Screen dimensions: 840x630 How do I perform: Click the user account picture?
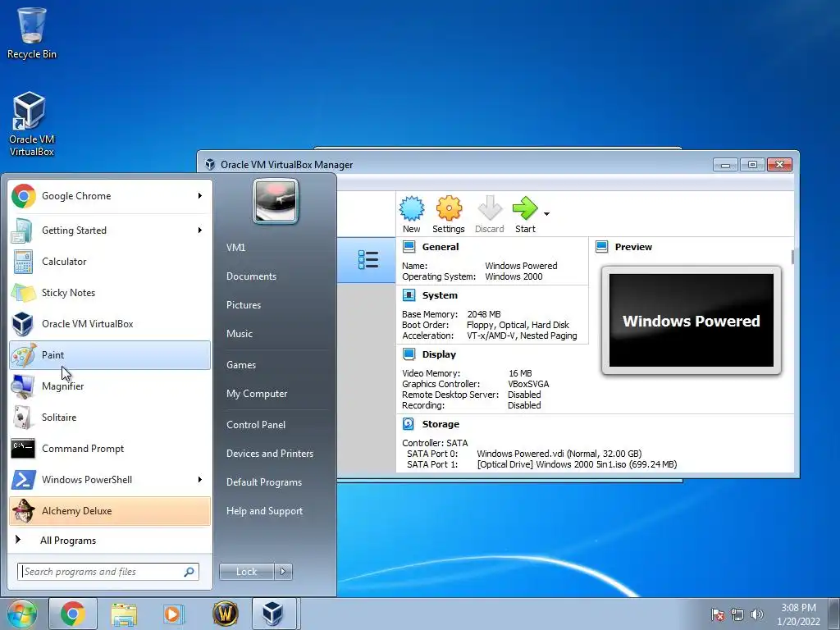coord(276,201)
